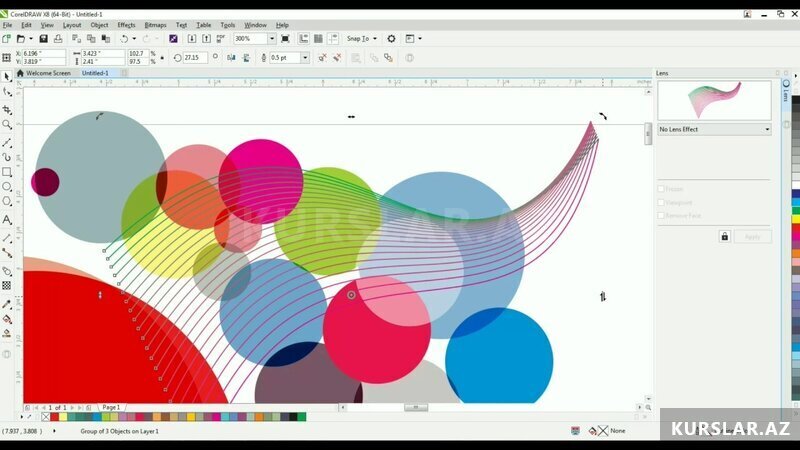
Task: Open the Effects menu
Action: click(x=126, y=25)
